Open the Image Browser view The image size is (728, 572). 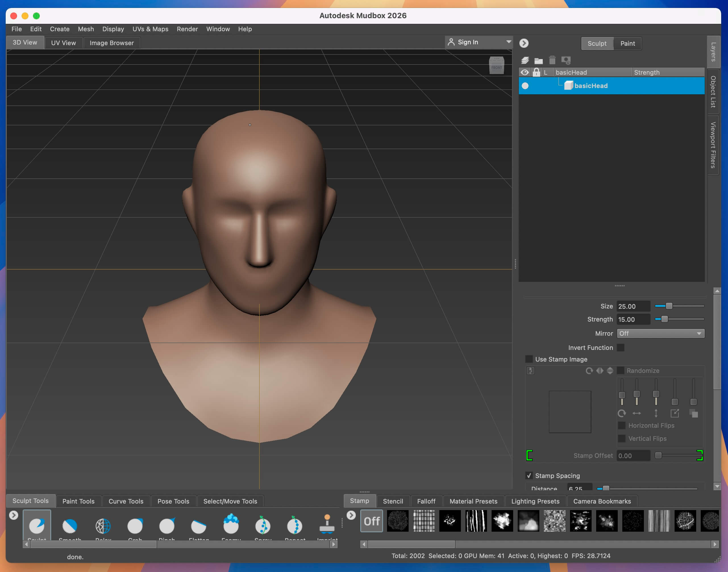(x=112, y=43)
